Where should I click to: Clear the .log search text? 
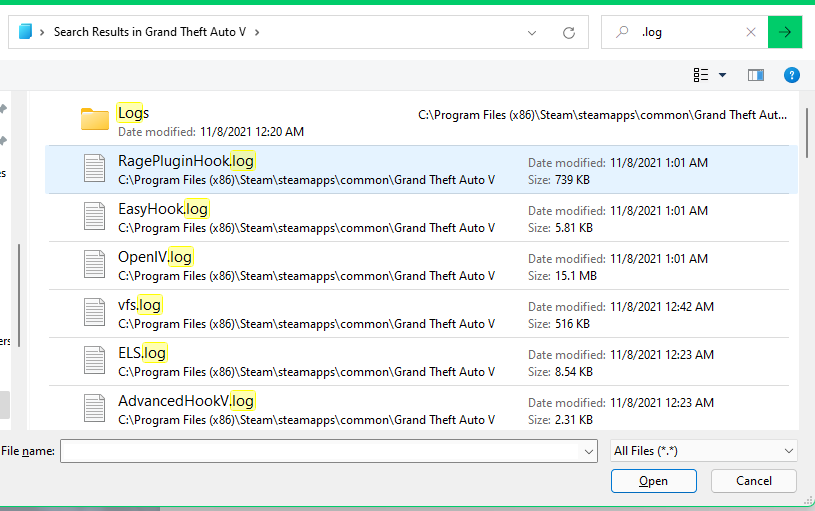coord(751,32)
